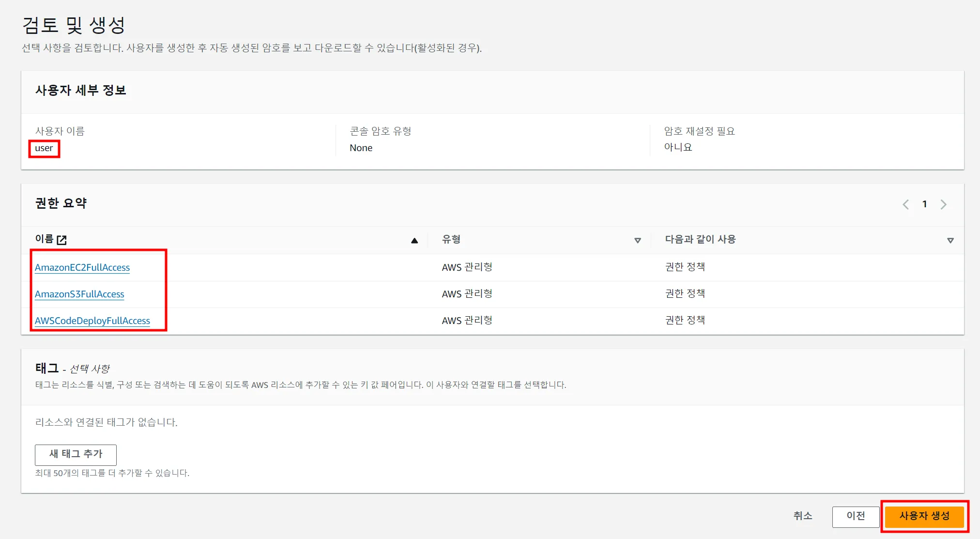
Task: Click the '콘솔 암호 유형' label
Action: 381,131
